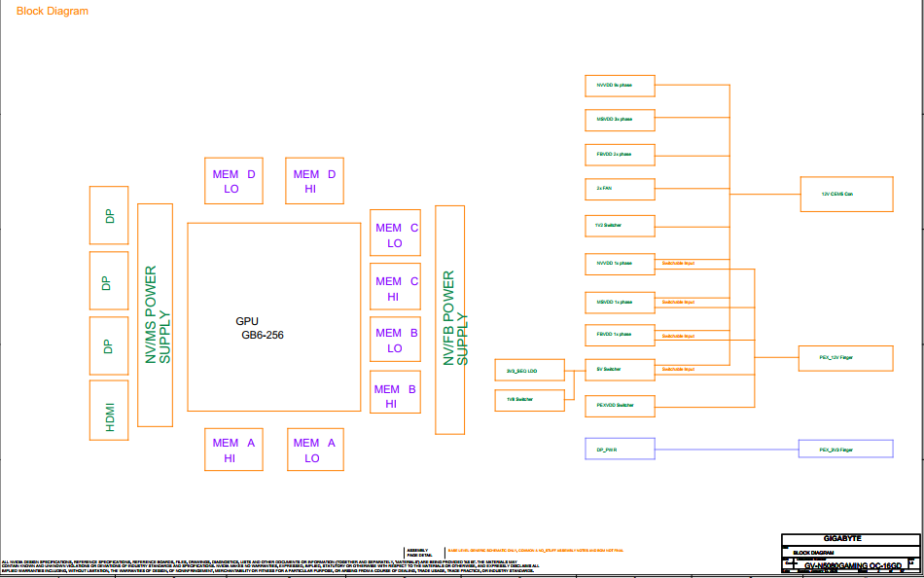
Task: Select the 2x FAN block
Action: 620,189
